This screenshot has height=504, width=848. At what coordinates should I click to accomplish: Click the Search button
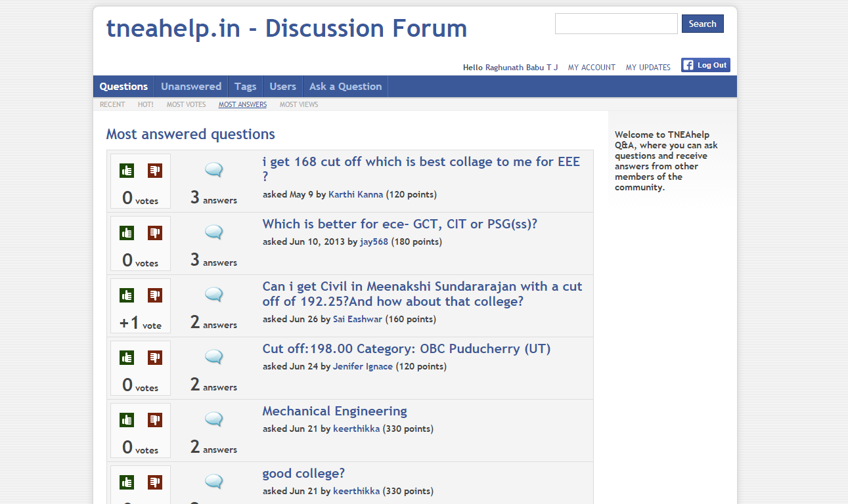703,24
